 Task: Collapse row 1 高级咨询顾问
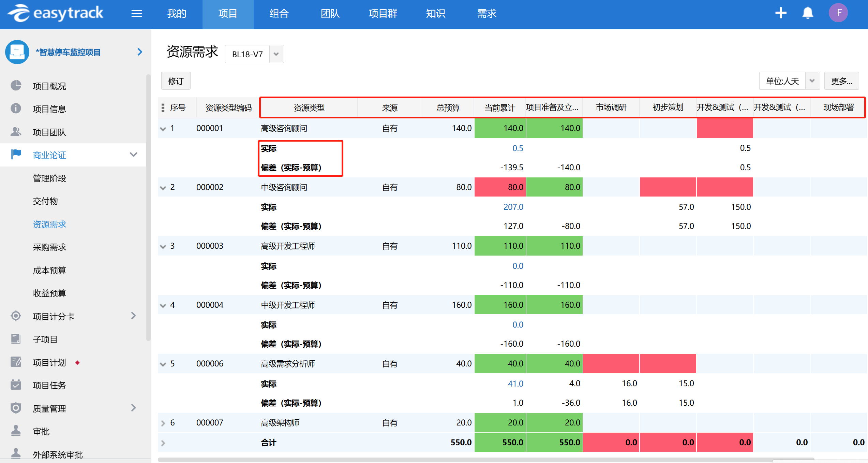tap(163, 129)
